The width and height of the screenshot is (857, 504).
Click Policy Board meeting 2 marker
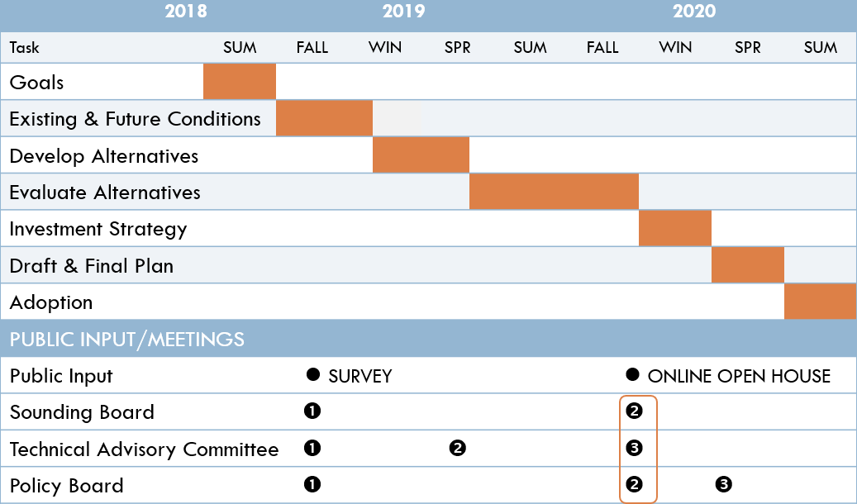[x=635, y=484]
